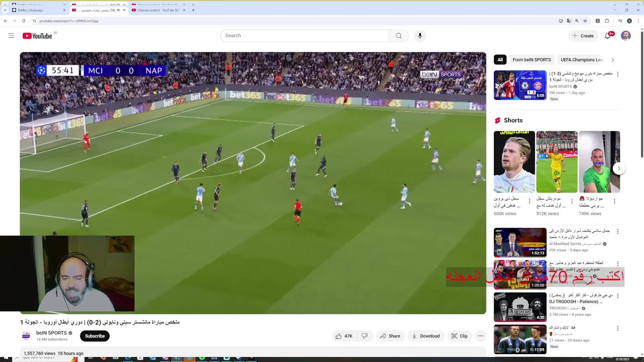Viewport: 644px width, 362px height.
Task: Click the search magnifier button
Action: (x=398, y=36)
